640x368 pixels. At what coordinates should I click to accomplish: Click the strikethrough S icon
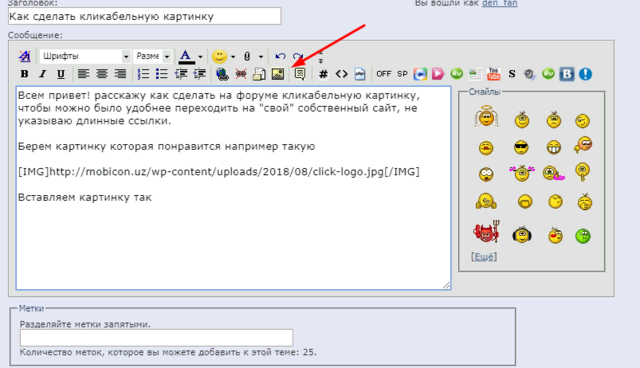(x=512, y=74)
